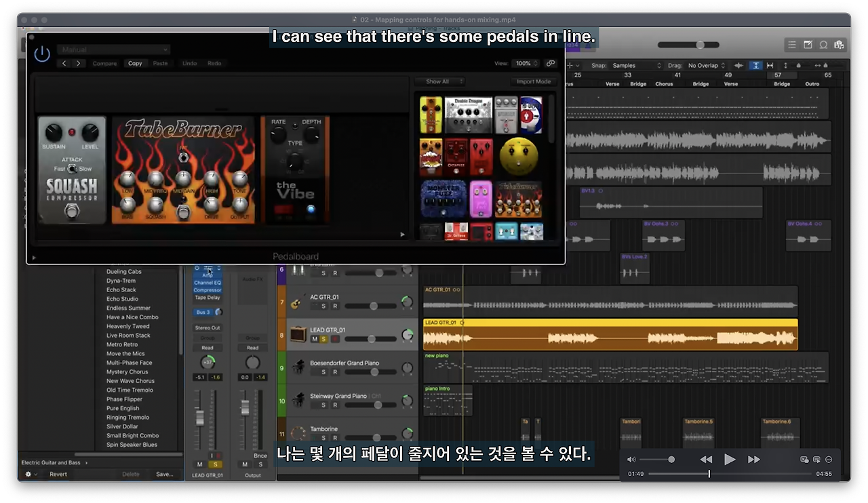Click the Squash Sustain knob
868x503 pixels.
(54, 134)
